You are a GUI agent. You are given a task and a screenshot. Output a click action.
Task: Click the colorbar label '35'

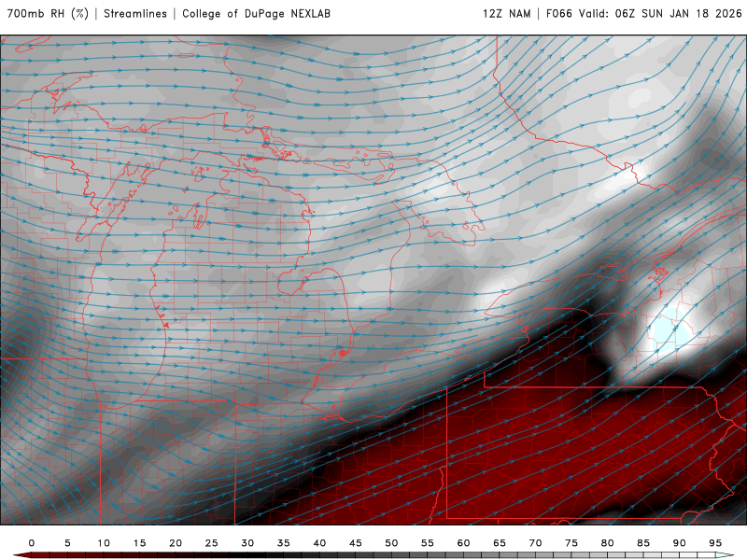[x=284, y=543]
